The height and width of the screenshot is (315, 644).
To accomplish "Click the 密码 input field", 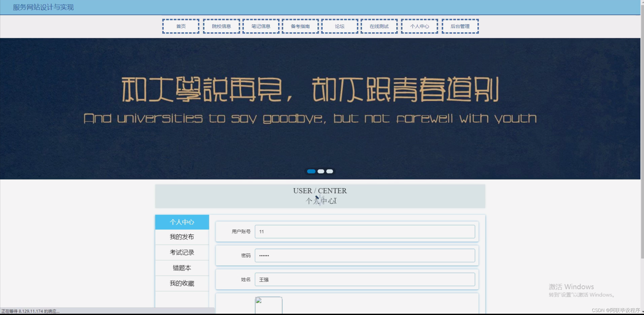I will [365, 255].
